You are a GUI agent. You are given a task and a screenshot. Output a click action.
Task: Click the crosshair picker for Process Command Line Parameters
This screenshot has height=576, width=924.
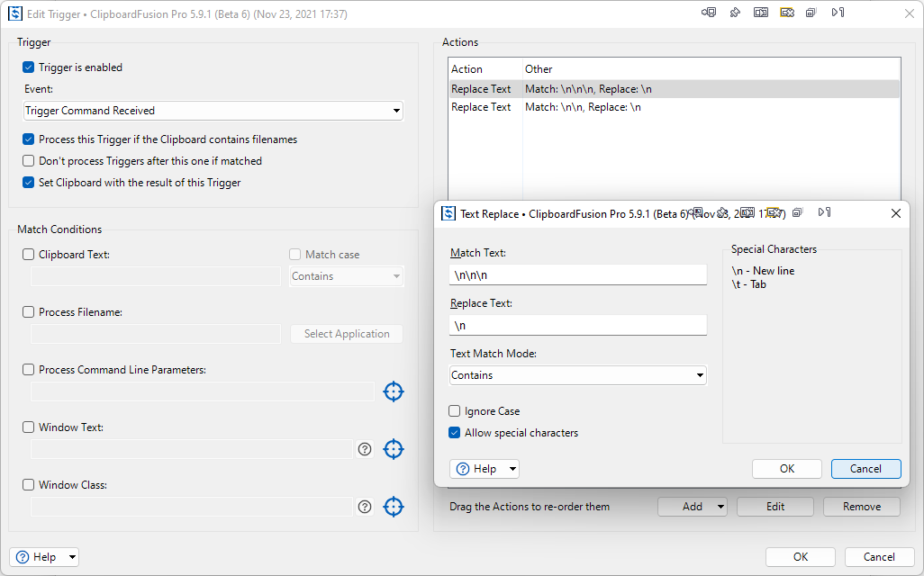click(394, 391)
